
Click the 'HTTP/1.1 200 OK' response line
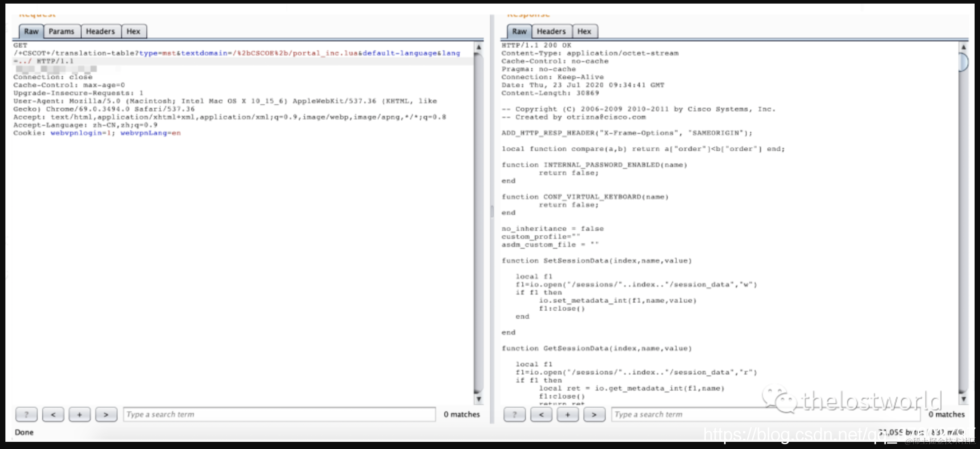click(x=536, y=45)
